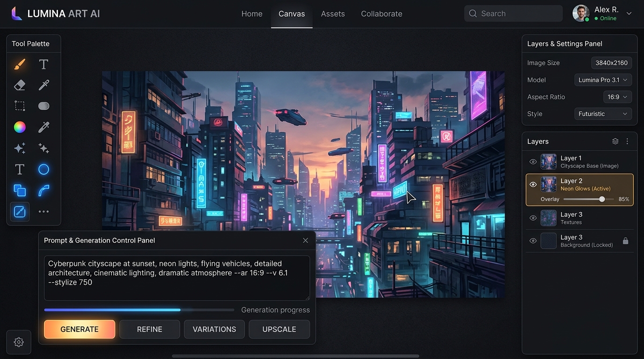
Task: Open the Collaborate tab
Action: 381,14
